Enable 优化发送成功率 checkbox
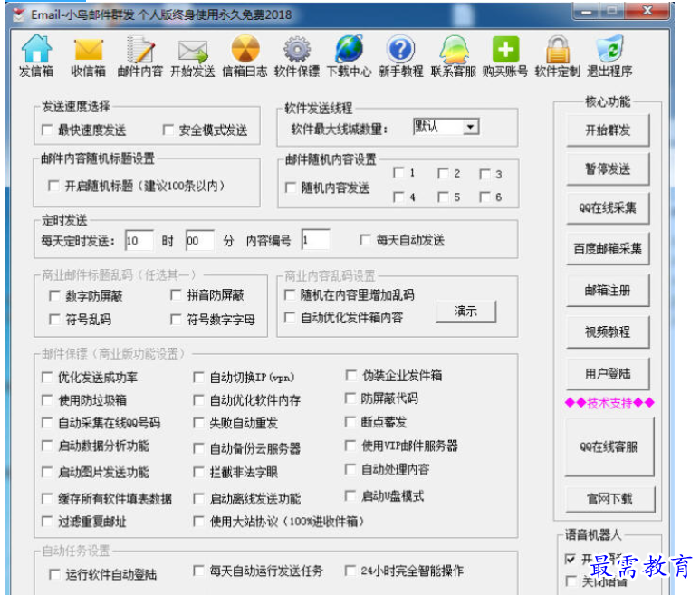 (x=47, y=378)
